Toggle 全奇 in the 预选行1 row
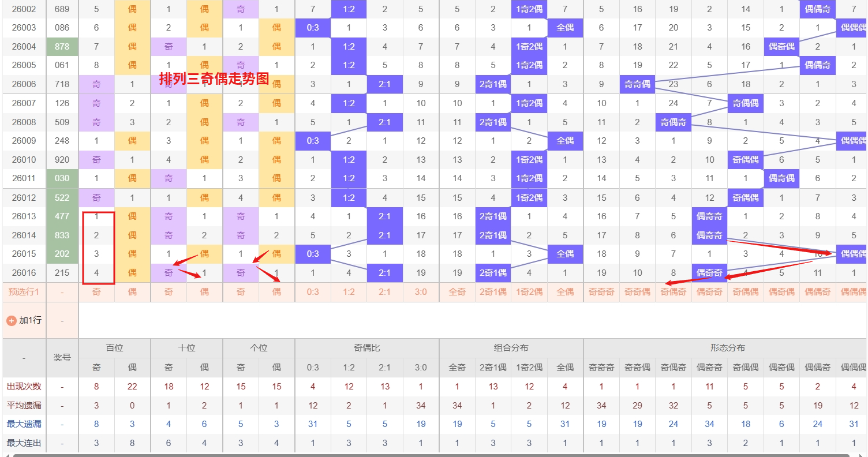This screenshot has width=868, height=457. pyautogui.click(x=457, y=292)
